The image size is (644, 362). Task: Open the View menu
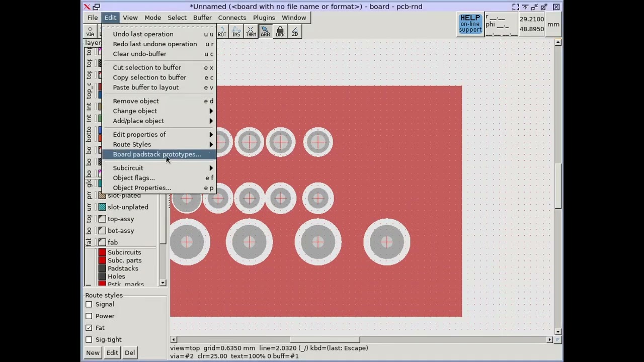(x=130, y=18)
